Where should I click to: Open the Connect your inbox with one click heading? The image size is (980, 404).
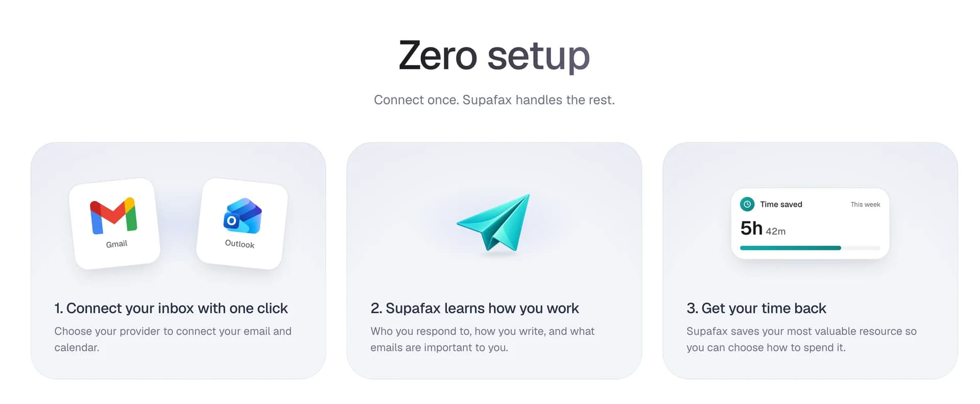click(171, 308)
